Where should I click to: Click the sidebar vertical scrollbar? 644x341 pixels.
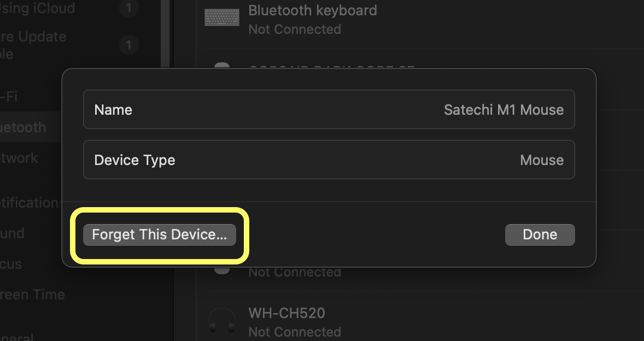pyautogui.click(x=165, y=34)
